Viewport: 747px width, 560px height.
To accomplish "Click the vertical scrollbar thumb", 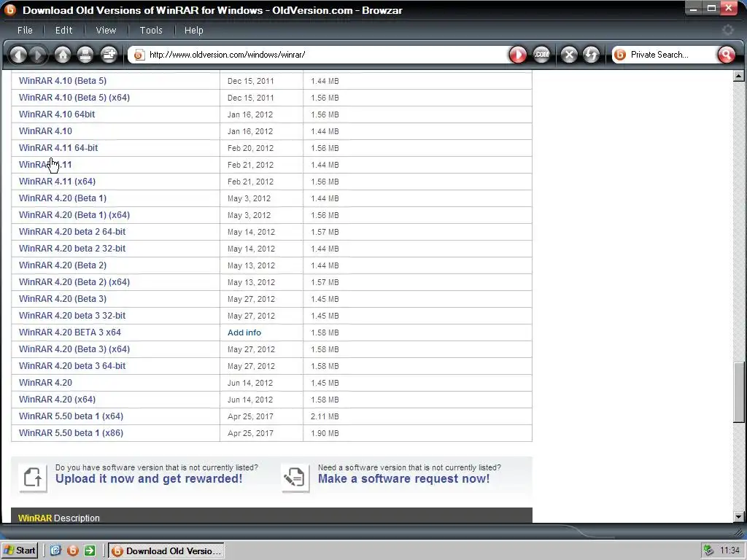I will tap(739, 392).
